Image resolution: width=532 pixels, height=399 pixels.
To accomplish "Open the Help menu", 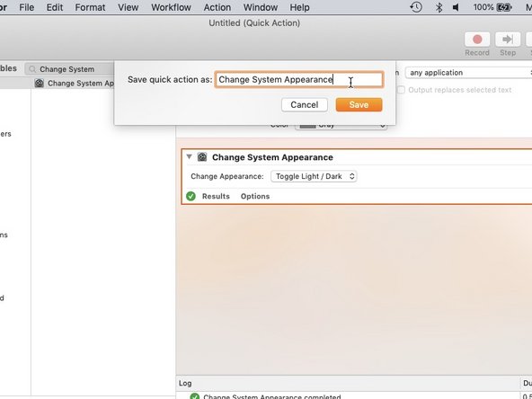I will tap(299, 7).
